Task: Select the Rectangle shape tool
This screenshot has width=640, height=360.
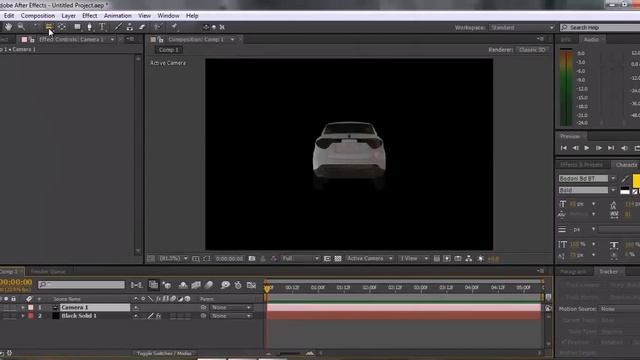Action: coord(77,27)
